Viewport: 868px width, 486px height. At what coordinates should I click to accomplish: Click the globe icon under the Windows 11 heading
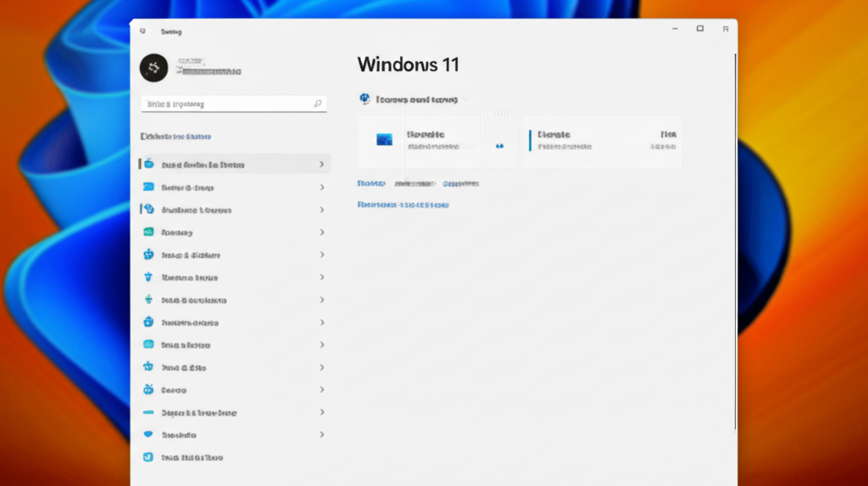pyautogui.click(x=364, y=99)
